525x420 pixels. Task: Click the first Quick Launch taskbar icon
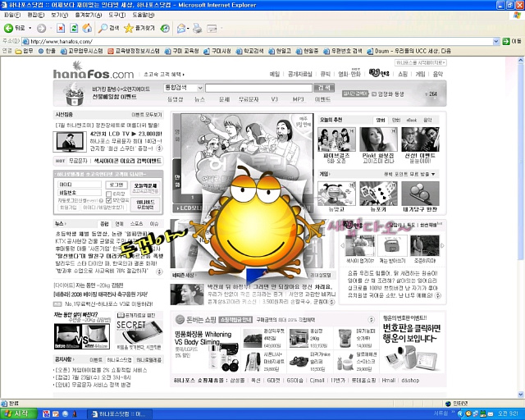point(46,414)
